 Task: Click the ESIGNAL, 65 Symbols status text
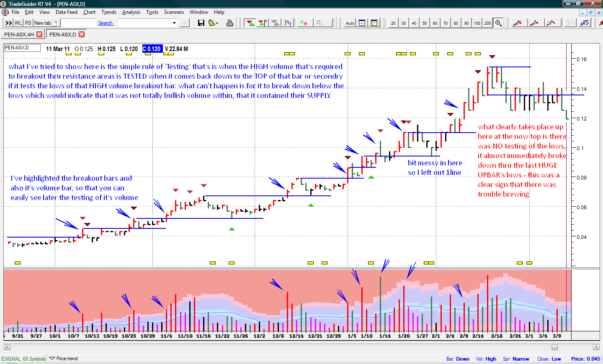[23, 359]
